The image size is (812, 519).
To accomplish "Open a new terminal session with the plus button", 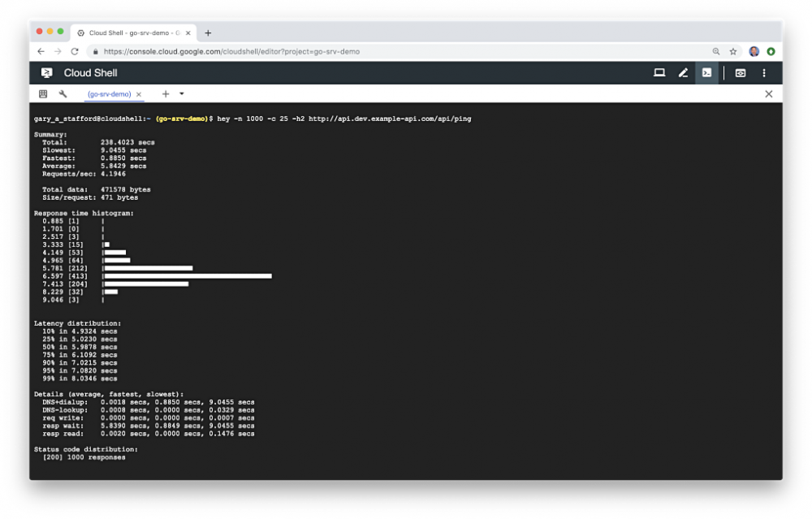I will [x=166, y=93].
